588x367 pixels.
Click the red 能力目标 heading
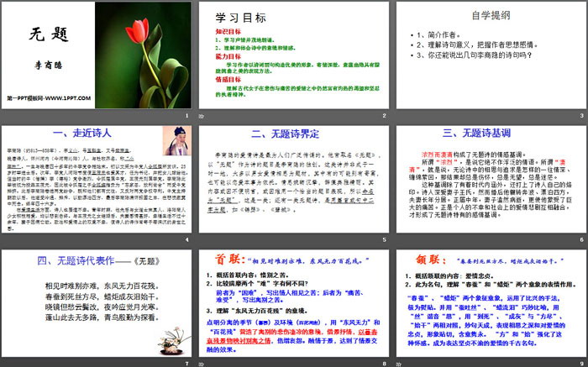coord(228,56)
